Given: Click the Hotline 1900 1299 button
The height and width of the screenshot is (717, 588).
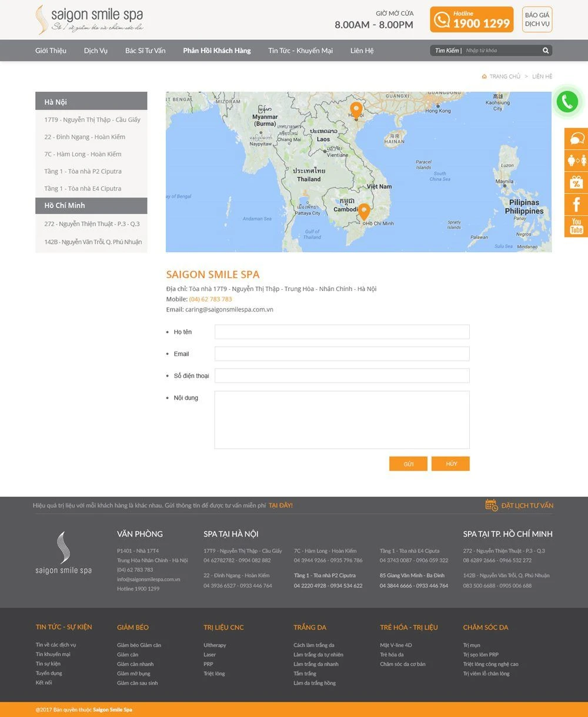Looking at the screenshot, I should 472,19.
